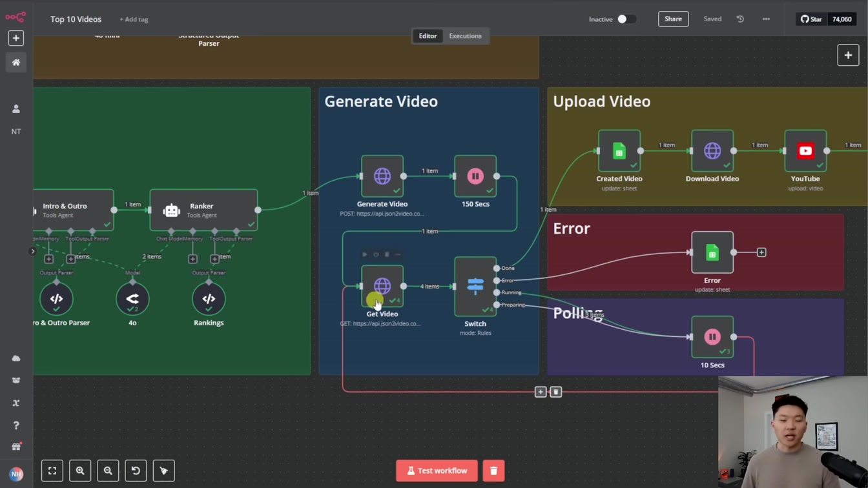The height and width of the screenshot is (488, 868).
Task: Click the Upload Video sticky note title
Action: click(601, 101)
